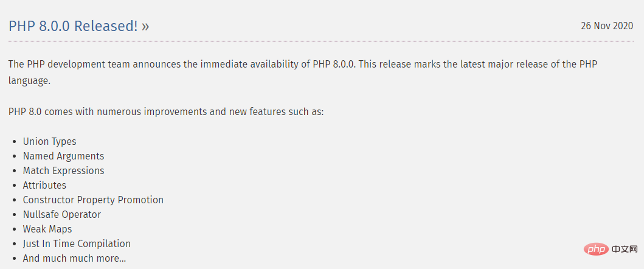Click the bullet point before "Weak Maps"
644x269 pixels.
point(15,229)
